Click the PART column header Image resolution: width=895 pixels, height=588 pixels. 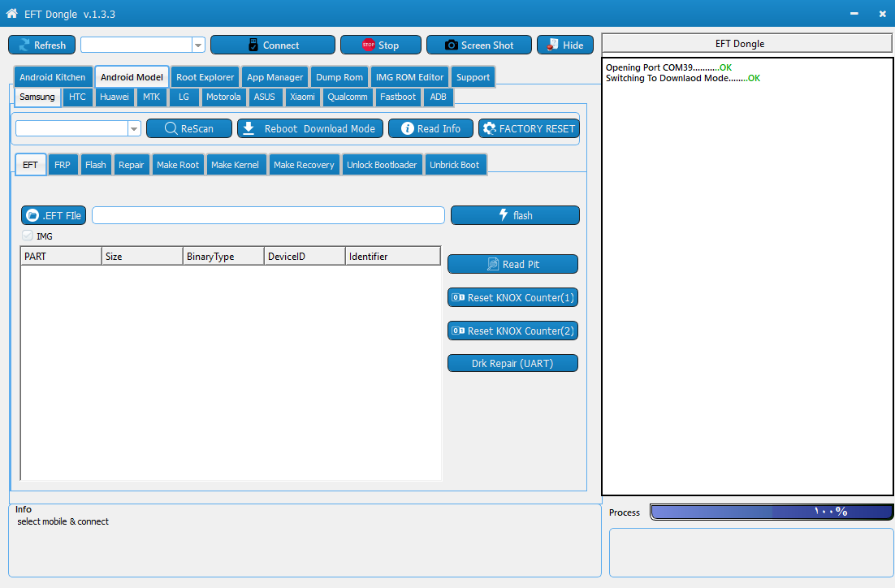point(61,257)
